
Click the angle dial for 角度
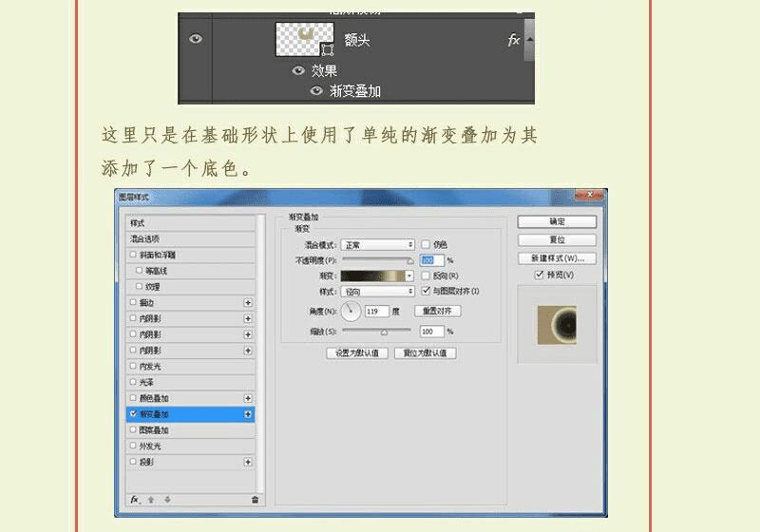351,311
